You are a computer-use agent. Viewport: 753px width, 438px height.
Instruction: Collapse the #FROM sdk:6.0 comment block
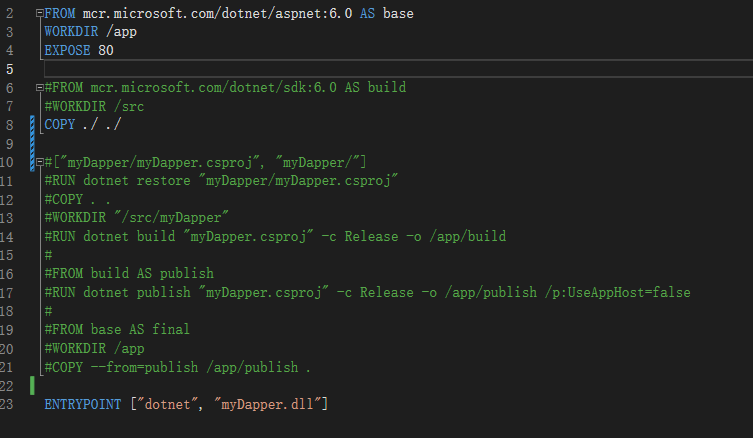click(39, 87)
